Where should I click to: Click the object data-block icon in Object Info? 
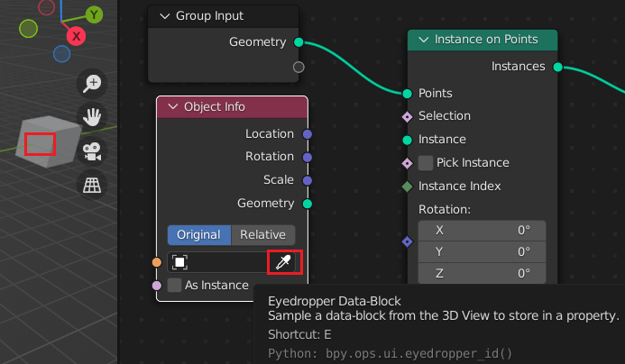(180, 262)
